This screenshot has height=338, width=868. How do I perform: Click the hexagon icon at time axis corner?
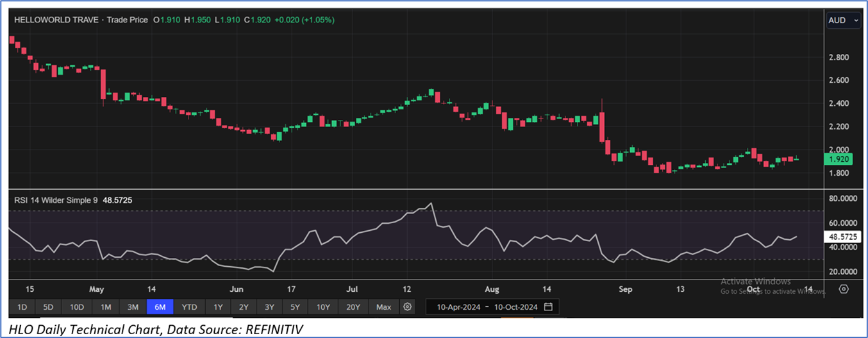click(844, 289)
